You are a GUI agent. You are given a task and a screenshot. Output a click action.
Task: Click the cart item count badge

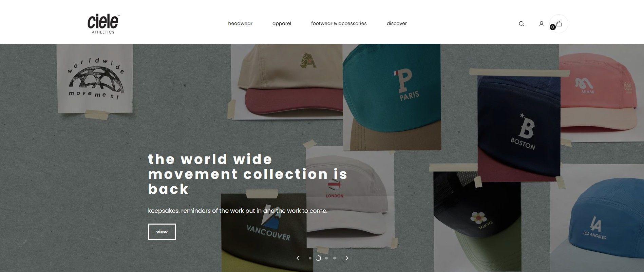[553, 27]
